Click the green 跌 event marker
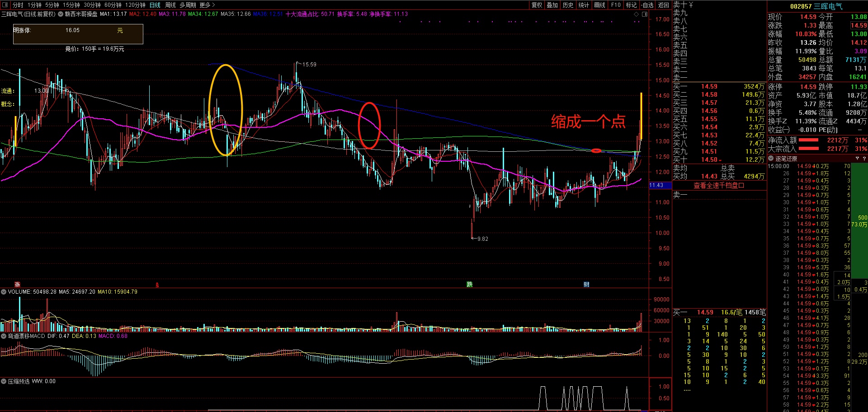 pyautogui.click(x=470, y=284)
